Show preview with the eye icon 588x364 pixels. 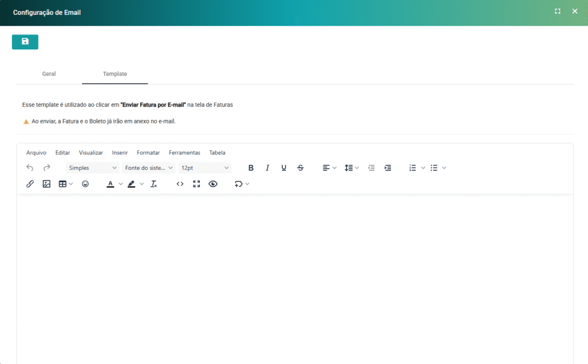pyautogui.click(x=213, y=184)
